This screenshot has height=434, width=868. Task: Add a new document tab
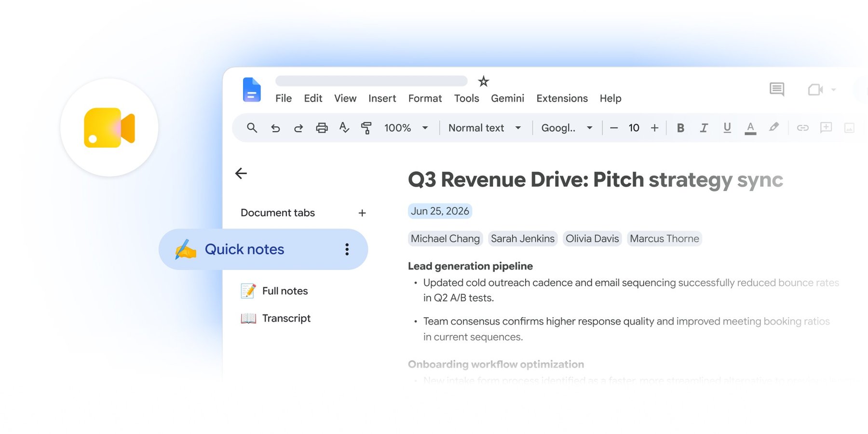click(362, 213)
